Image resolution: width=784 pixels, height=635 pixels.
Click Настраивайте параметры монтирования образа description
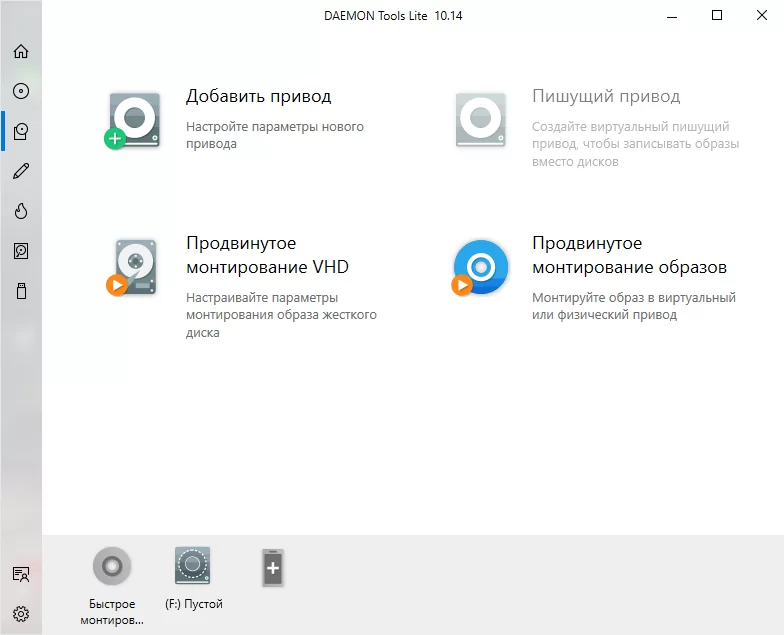click(282, 315)
